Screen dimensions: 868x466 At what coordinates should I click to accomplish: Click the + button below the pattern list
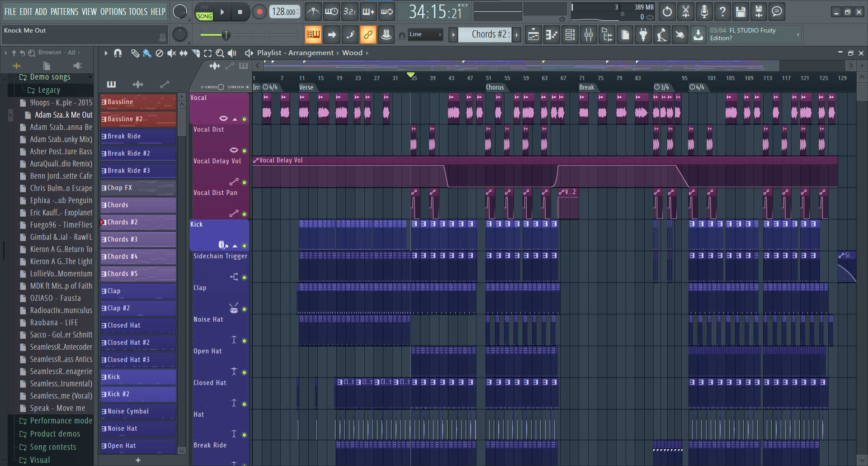click(x=138, y=460)
